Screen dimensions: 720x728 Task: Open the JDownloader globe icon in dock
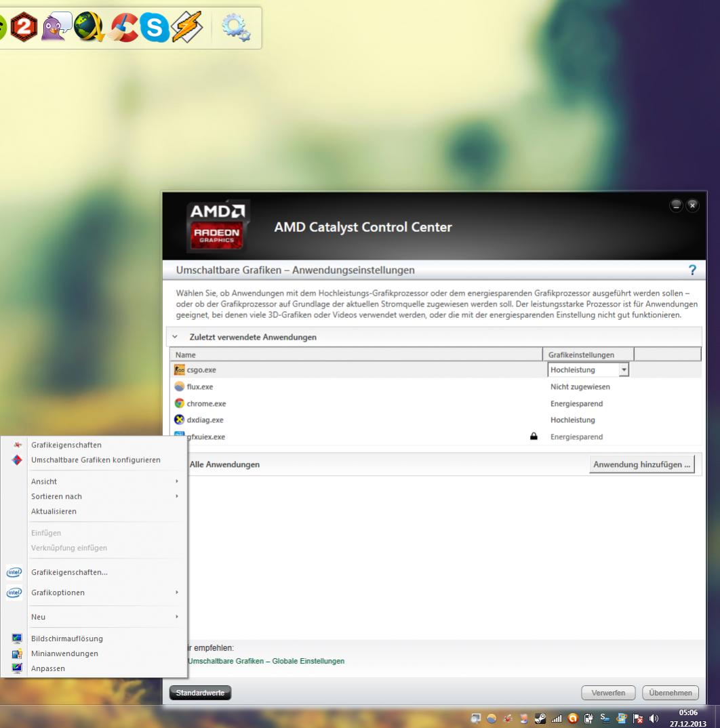[89, 27]
